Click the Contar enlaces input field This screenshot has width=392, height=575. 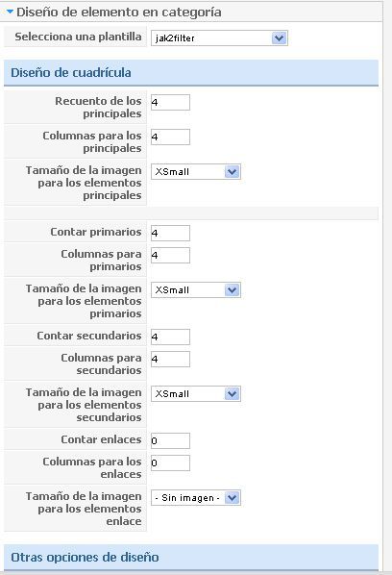[x=170, y=440]
